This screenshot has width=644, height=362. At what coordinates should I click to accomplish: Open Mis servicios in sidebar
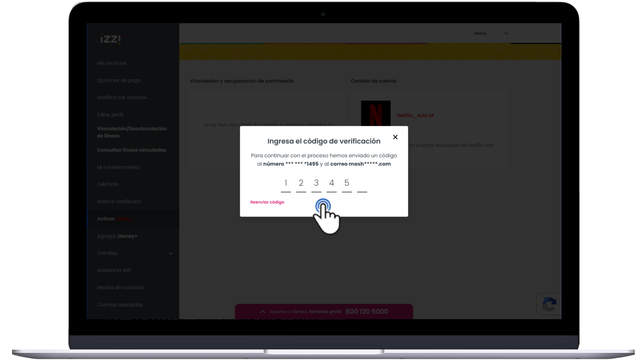point(111,63)
